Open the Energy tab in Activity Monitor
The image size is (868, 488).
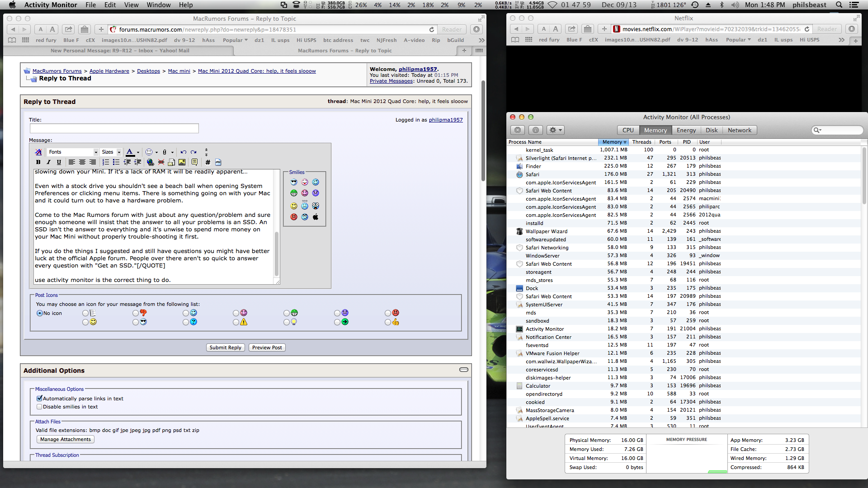point(686,130)
